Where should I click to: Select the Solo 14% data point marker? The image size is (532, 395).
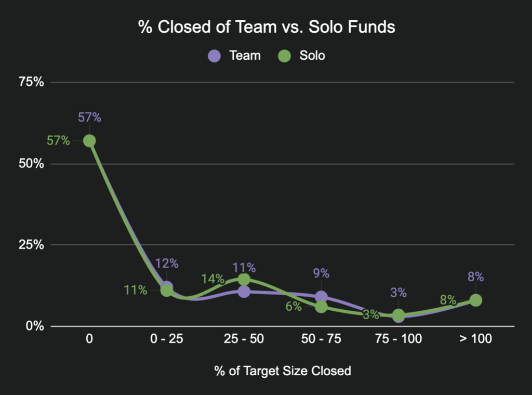click(x=244, y=280)
